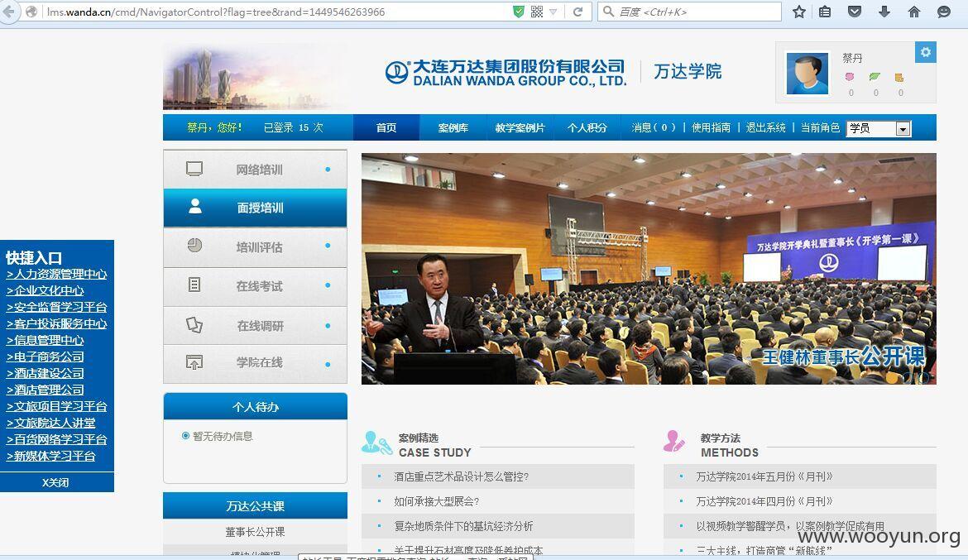
Task: Open 人力资源管理中心 quick link
Action: tap(57, 274)
